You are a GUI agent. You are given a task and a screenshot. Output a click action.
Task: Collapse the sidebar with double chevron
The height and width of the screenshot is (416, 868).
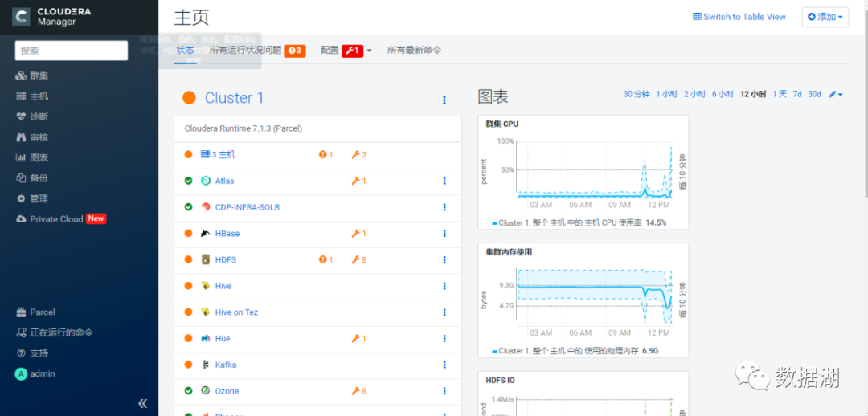[143, 403]
